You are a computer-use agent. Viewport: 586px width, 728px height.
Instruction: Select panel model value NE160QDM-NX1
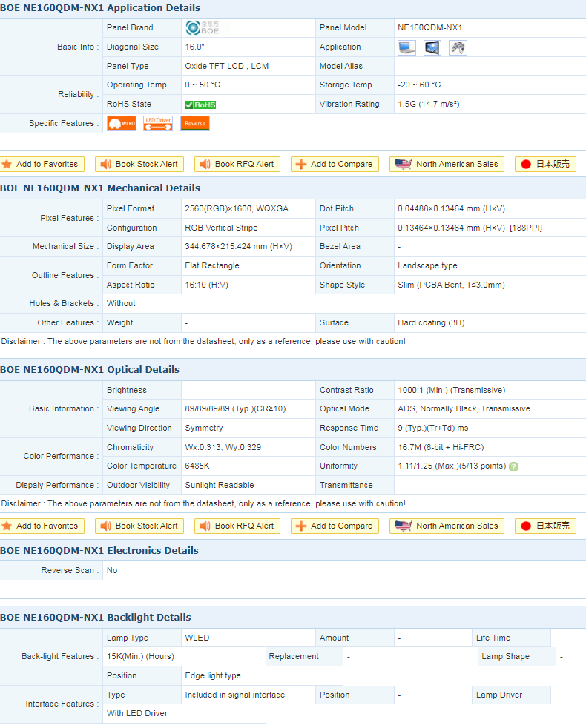coord(430,28)
